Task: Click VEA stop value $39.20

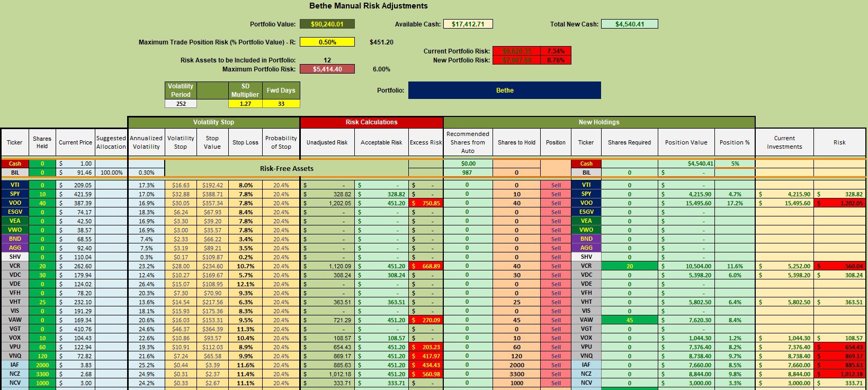Action: 212,221
